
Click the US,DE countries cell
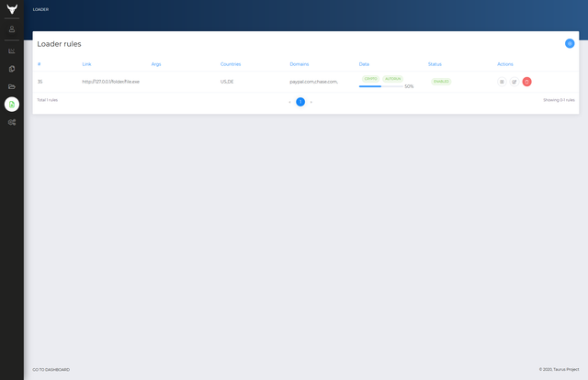click(x=227, y=82)
